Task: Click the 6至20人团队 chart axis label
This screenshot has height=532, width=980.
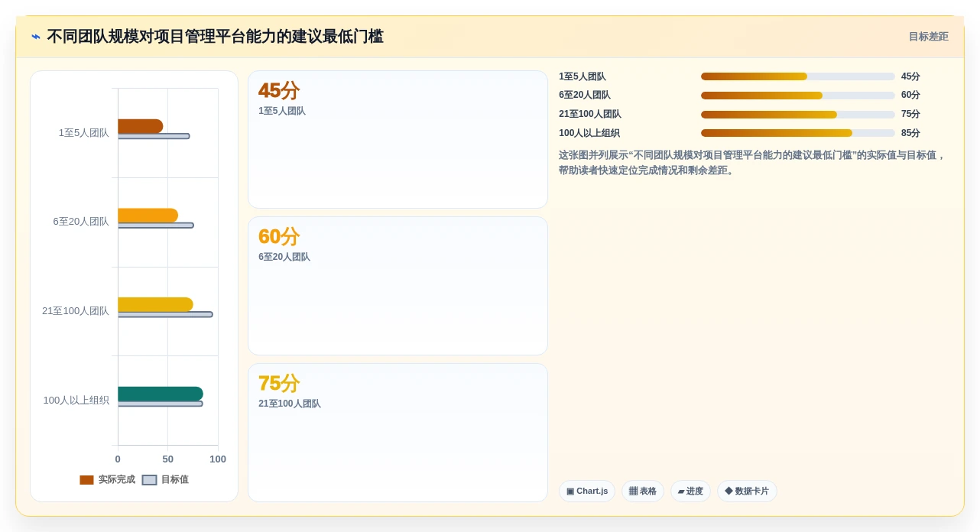Action: tap(81, 222)
